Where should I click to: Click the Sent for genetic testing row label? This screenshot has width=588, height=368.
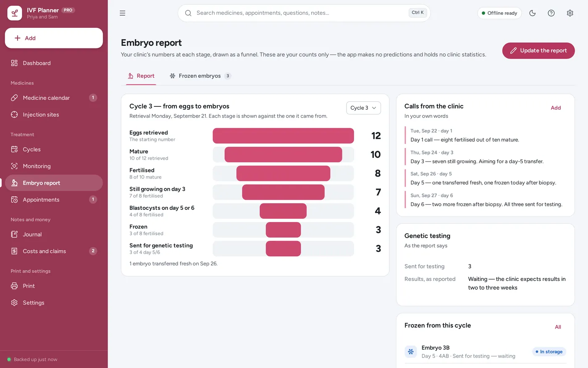[x=161, y=246]
